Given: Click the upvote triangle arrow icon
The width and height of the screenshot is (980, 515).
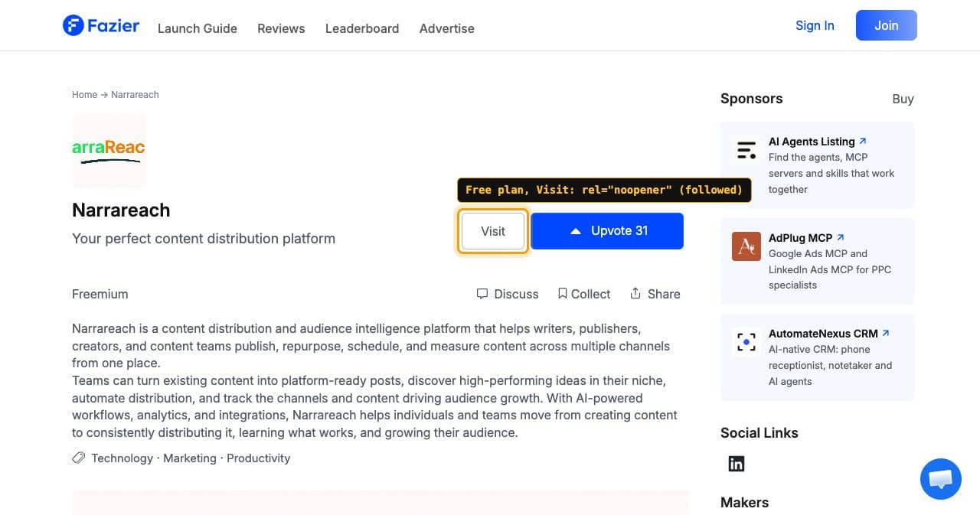Looking at the screenshot, I should (576, 231).
